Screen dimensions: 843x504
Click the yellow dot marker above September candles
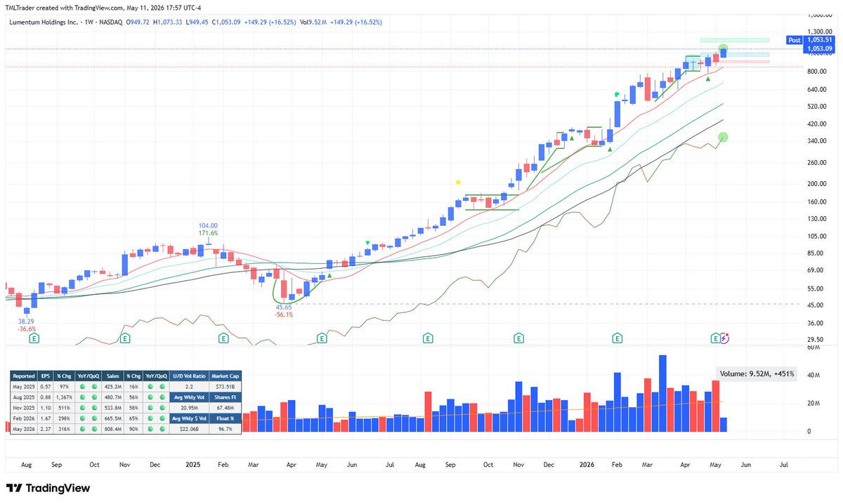(458, 182)
